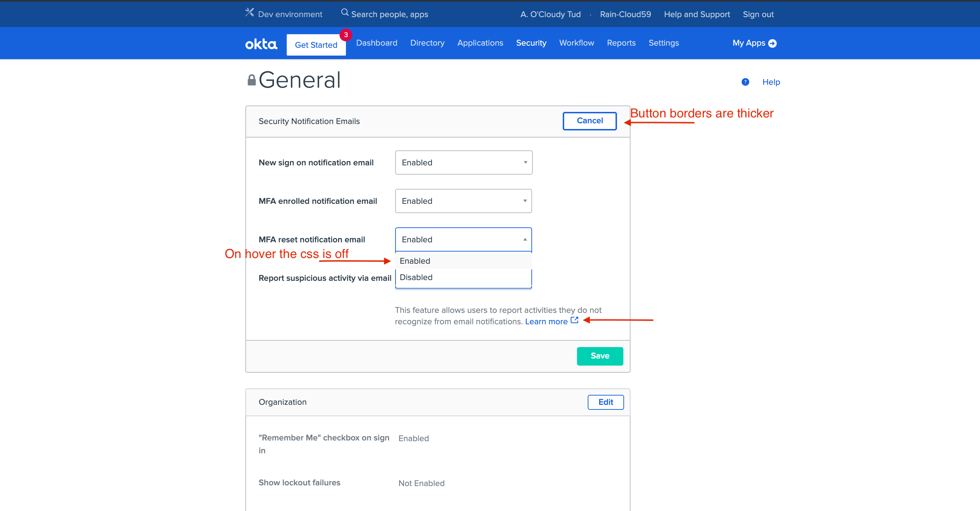
Task: Click the "Not Enabled" value
Action: pyautogui.click(x=422, y=483)
